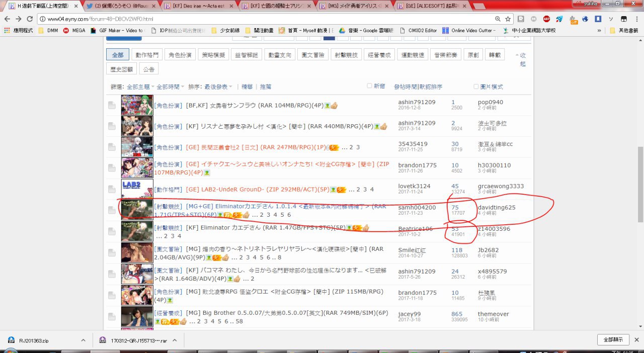Click the 全部顯示 downloads button
The height and width of the screenshot is (353, 644).
[x=613, y=339]
